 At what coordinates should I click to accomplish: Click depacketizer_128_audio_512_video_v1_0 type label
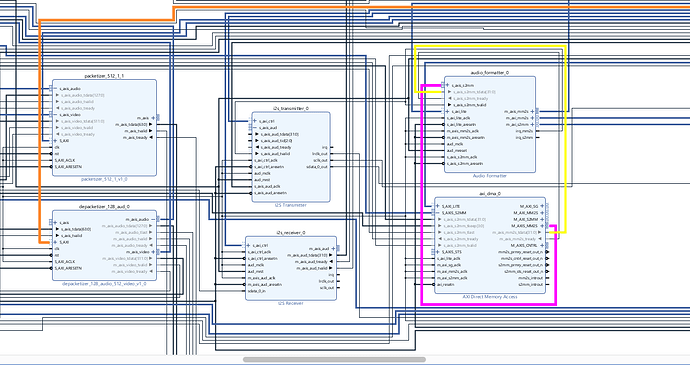point(104,284)
